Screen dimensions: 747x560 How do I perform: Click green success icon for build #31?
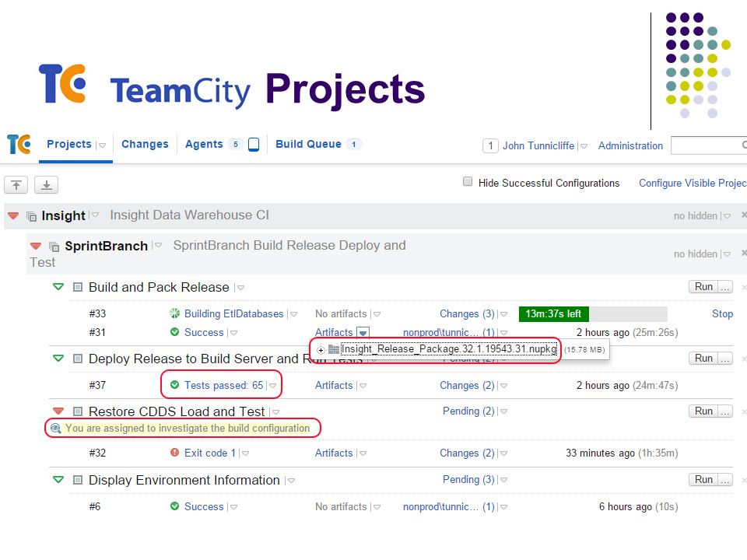175,332
